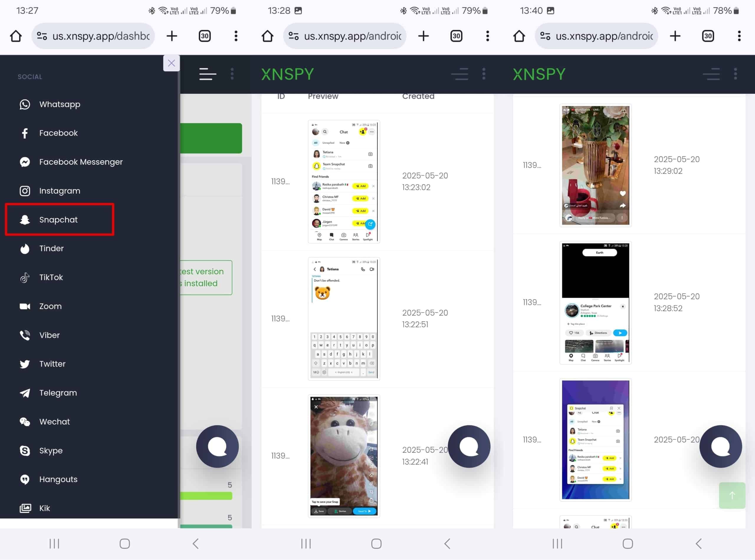The image size is (755, 560).
Task: Open Chrome overflow menu in right browser
Action: pyautogui.click(x=739, y=36)
